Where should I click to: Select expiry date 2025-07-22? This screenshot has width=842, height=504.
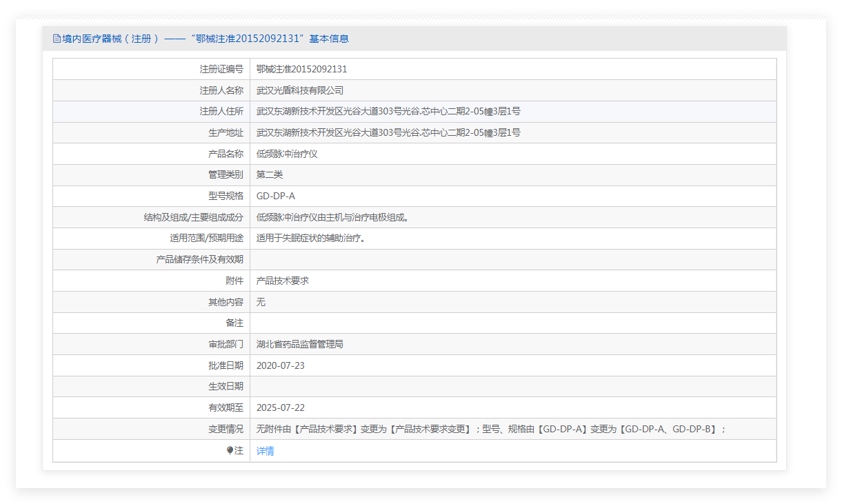281,407
